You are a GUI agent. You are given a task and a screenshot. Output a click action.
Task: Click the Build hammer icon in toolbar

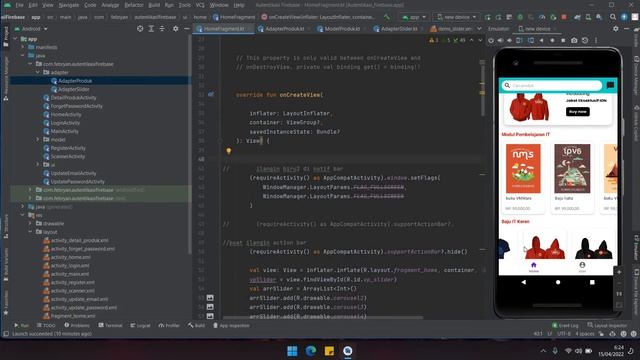[387, 17]
